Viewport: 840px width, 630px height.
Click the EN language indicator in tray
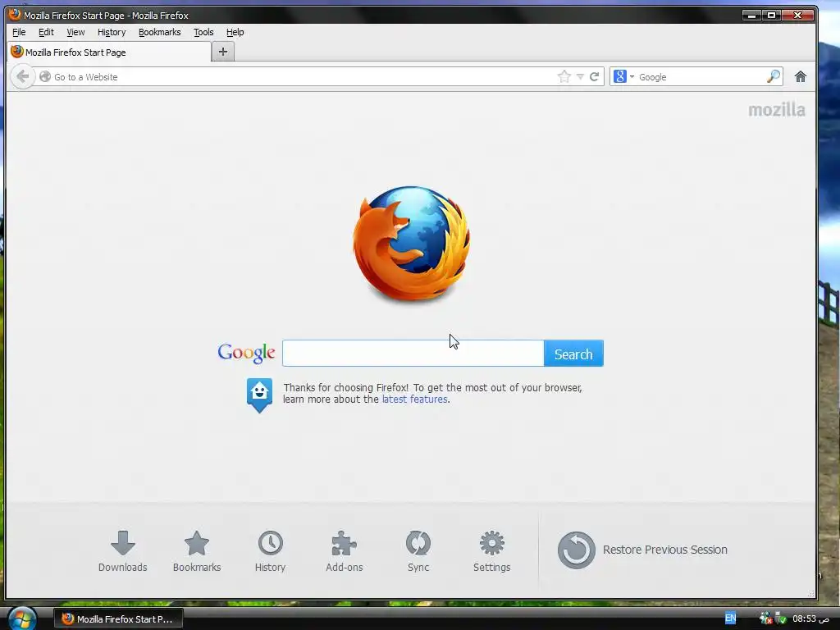point(730,619)
